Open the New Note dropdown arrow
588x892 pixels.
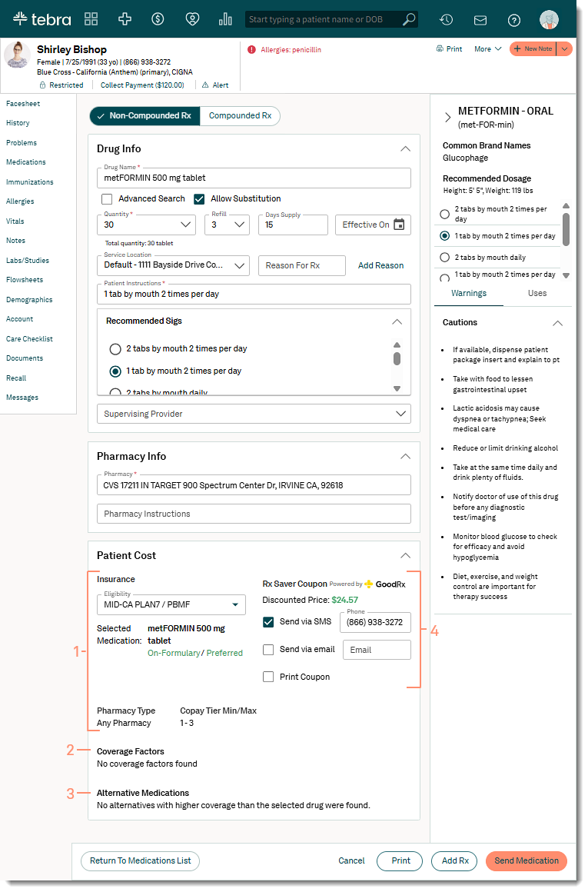pos(564,49)
